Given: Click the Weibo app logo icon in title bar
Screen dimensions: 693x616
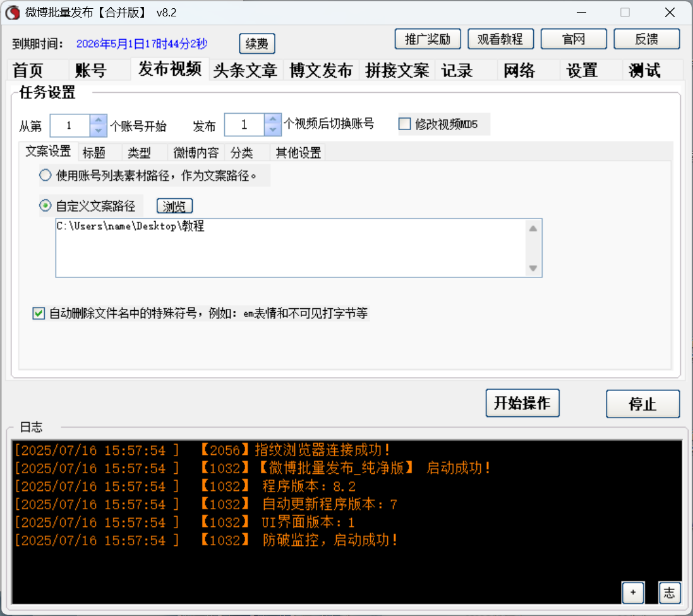Looking at the screenshot, I should [x=13, y=13].
